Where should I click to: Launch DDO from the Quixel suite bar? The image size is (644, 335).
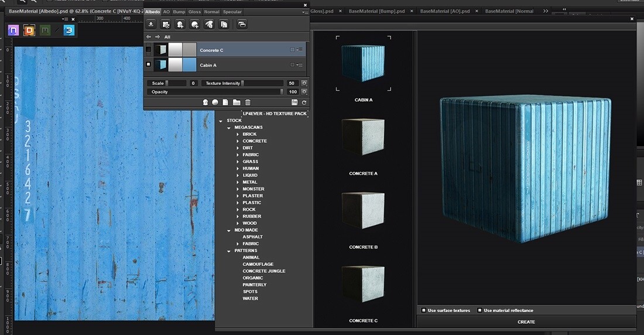28,29
